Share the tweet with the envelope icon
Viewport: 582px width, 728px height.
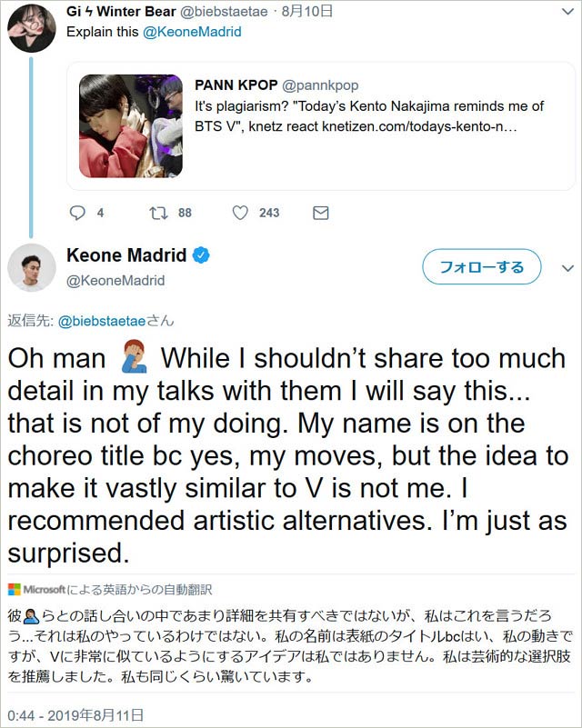[x=318, y=213]
